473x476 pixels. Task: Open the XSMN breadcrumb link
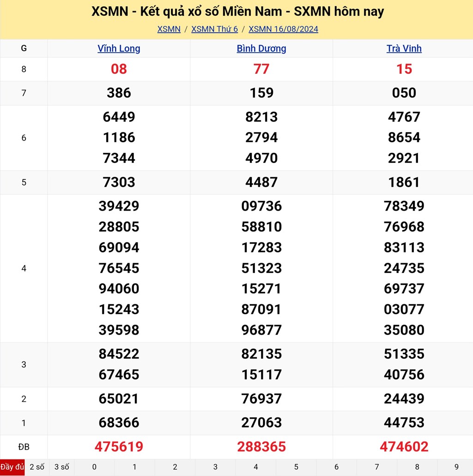(x=169, y=29)
